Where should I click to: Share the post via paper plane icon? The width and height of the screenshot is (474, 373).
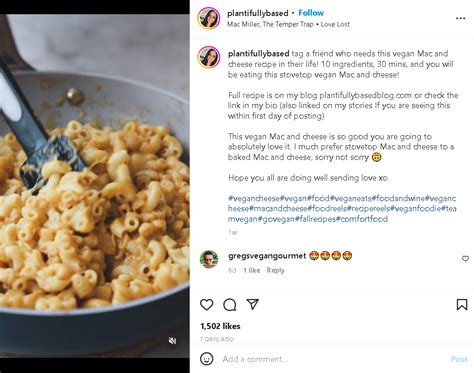253,304
